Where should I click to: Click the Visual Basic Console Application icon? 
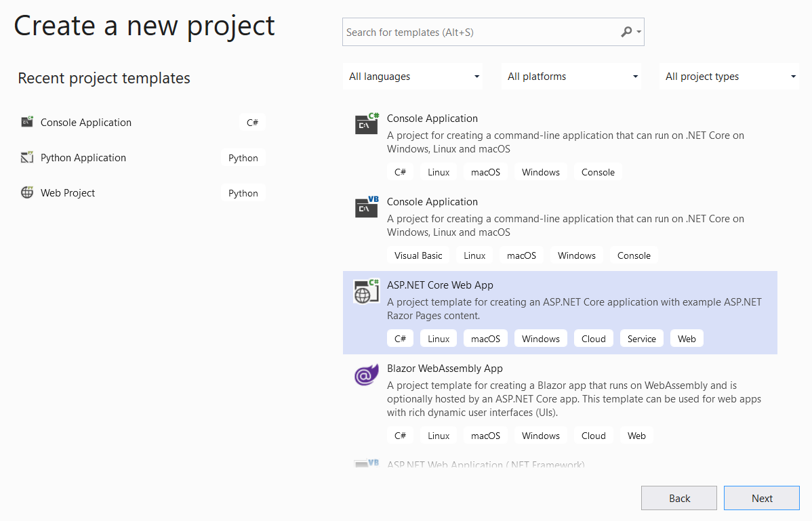[366, 207]
